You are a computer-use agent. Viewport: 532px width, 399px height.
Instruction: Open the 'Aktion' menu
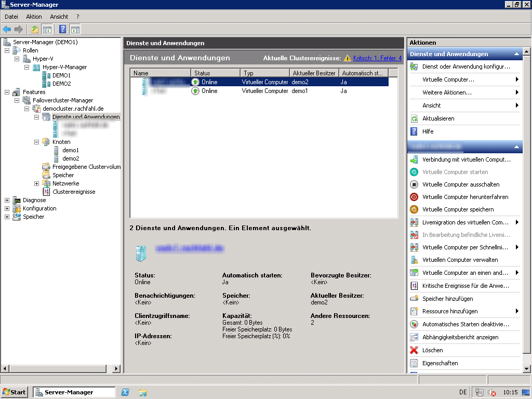pyautogui.click(x=34, y=17)
